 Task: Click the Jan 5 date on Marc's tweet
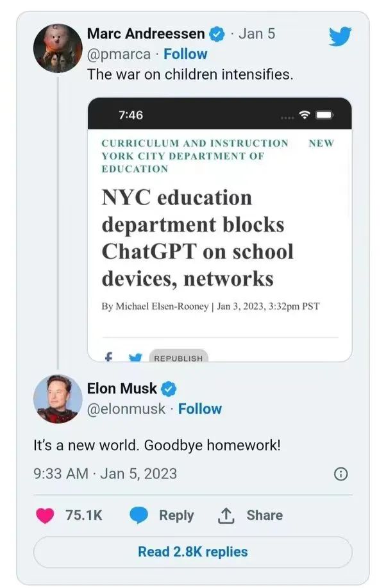tap(256, 34)
